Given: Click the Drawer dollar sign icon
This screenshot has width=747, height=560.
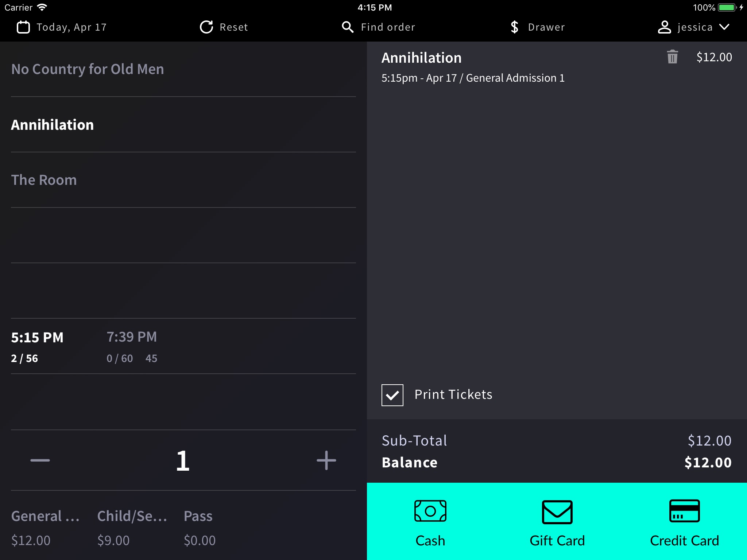Looking at the screenshot, I should [x=515, y=27].
